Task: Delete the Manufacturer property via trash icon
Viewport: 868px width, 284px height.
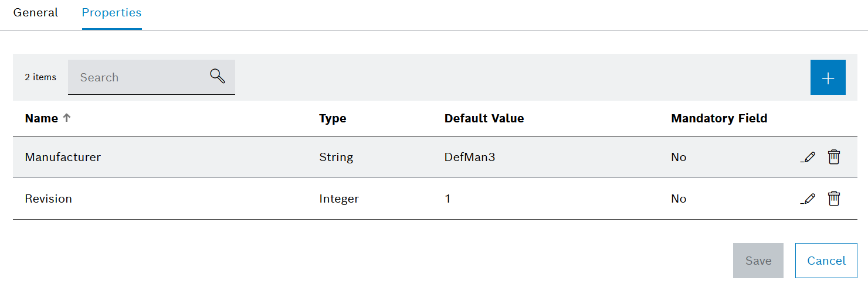Action: (x=833, y=157)
